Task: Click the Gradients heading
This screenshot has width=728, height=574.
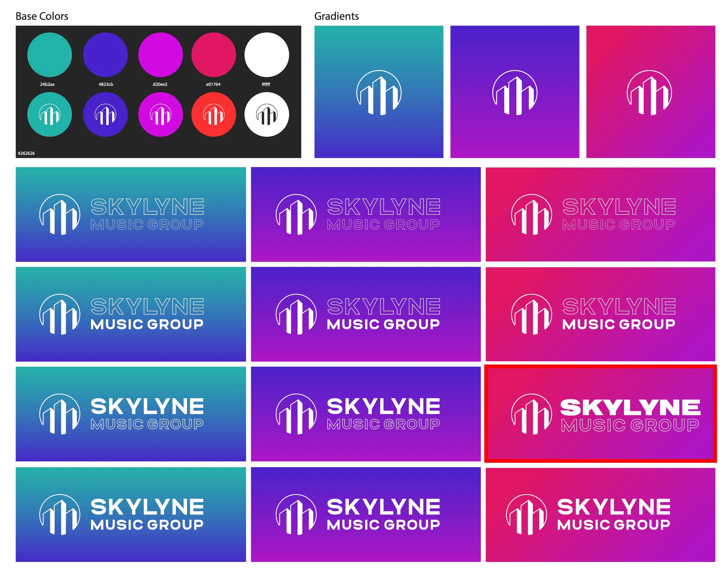Action: (x=336, y=16)
